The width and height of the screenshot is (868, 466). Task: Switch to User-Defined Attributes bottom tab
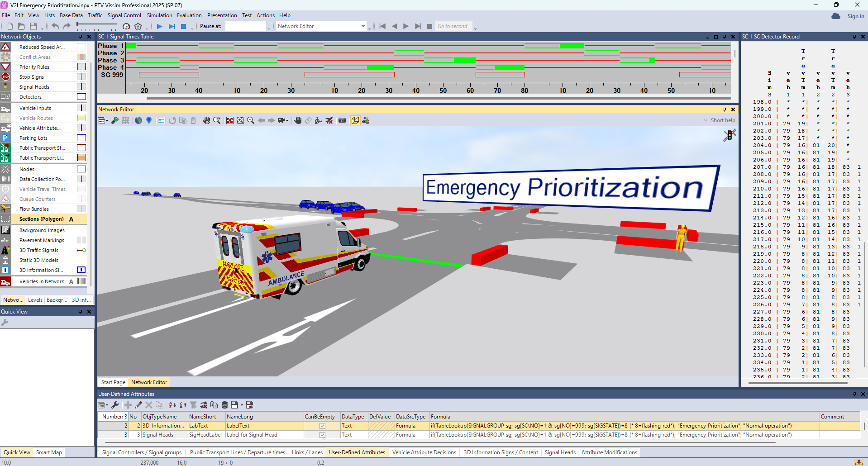coord(357,452)
